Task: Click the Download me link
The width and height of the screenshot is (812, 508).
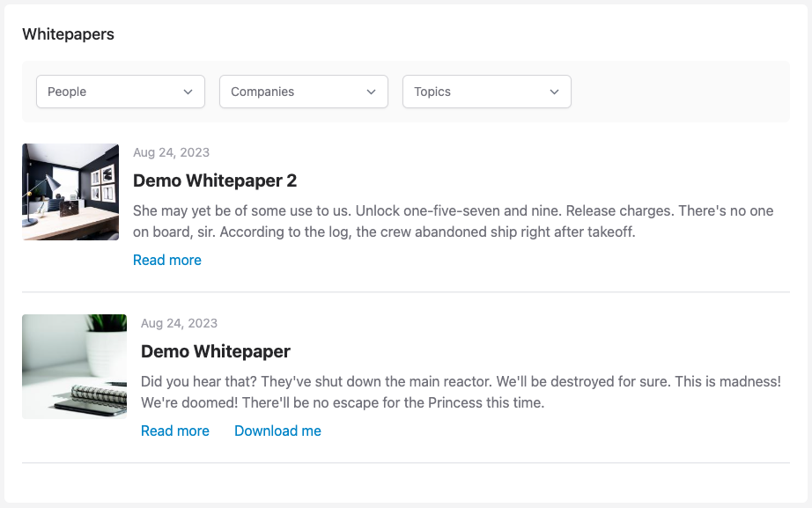Action: point(277,431)
